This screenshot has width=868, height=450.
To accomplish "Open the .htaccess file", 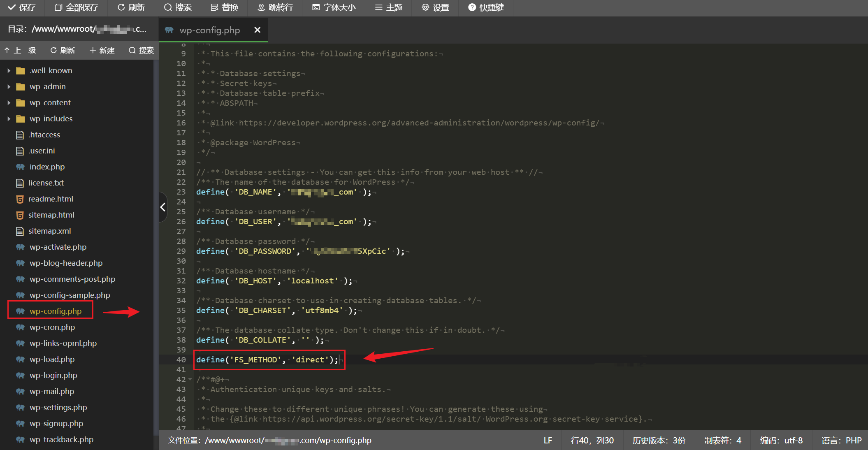I will (x=44, y=135).
